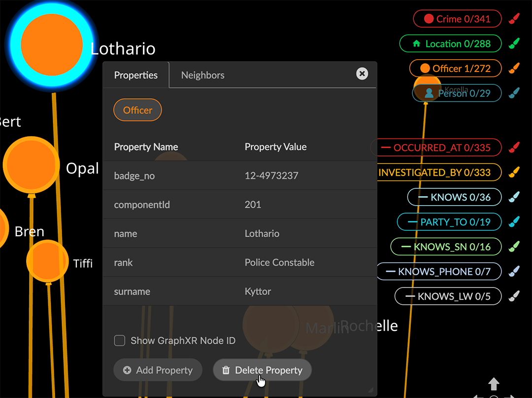Click the upward pan arrow at bottom right

(x=494, y=383)
